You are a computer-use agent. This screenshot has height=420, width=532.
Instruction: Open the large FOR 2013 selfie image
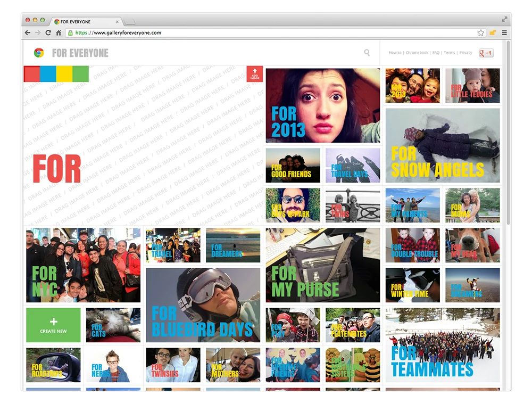coord(323,105)
